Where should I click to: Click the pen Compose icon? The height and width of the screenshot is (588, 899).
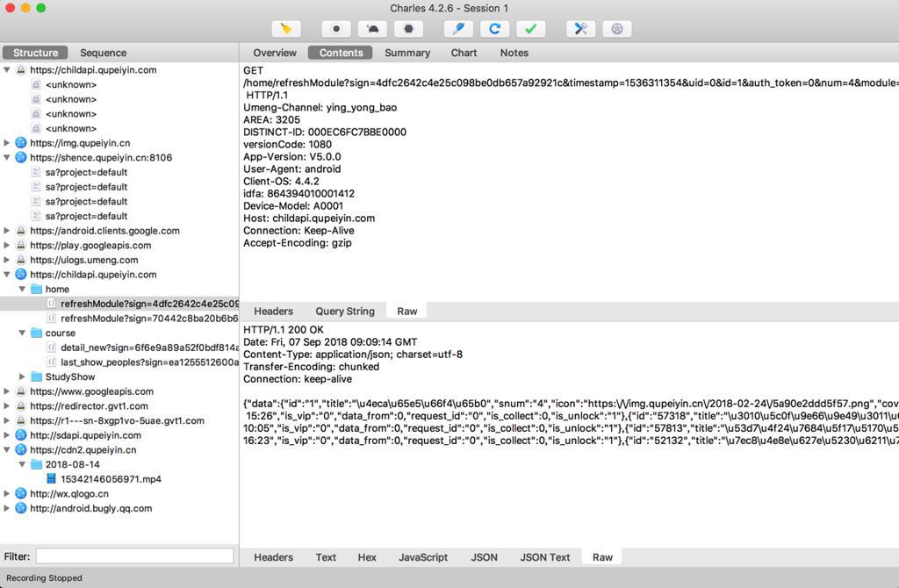click(x=458, y=29)
